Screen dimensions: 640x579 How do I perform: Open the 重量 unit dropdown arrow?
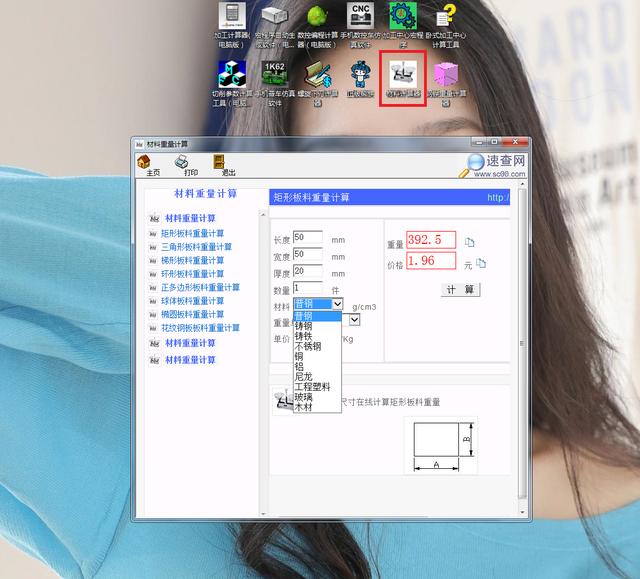(x=354, y=320)
